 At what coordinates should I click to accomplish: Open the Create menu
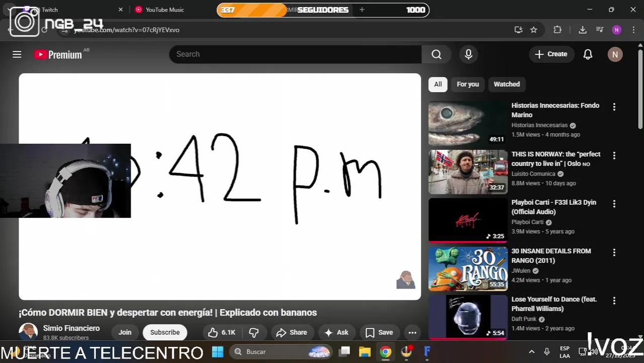pyautogui.click(x=551, y=54)
